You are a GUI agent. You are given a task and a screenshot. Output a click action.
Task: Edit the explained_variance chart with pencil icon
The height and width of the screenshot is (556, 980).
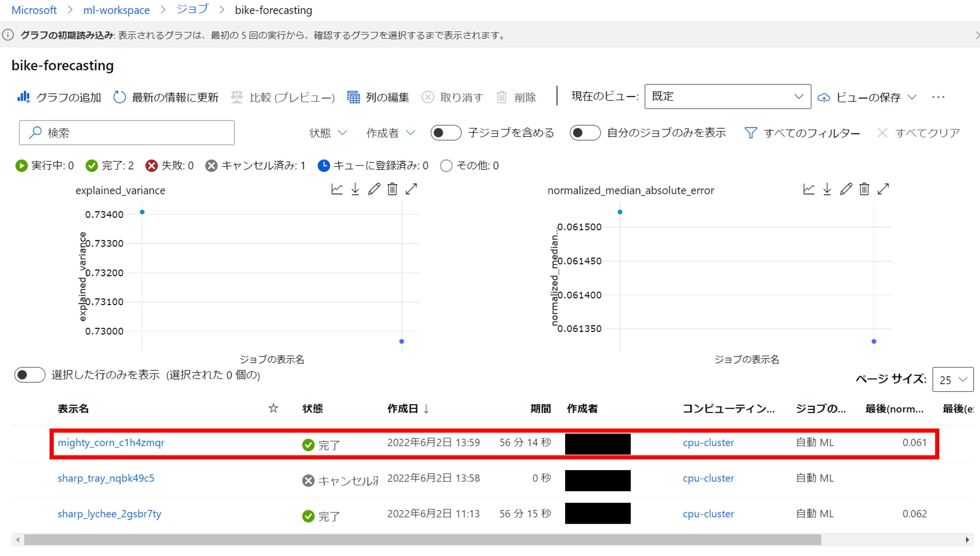click(374, 189)
